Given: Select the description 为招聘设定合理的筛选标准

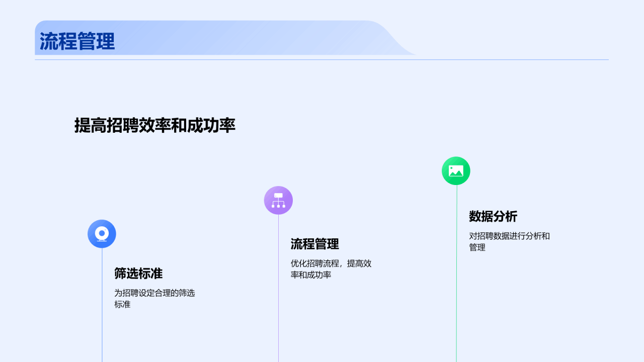Looking at the screenshot, I should coord(154,299).
